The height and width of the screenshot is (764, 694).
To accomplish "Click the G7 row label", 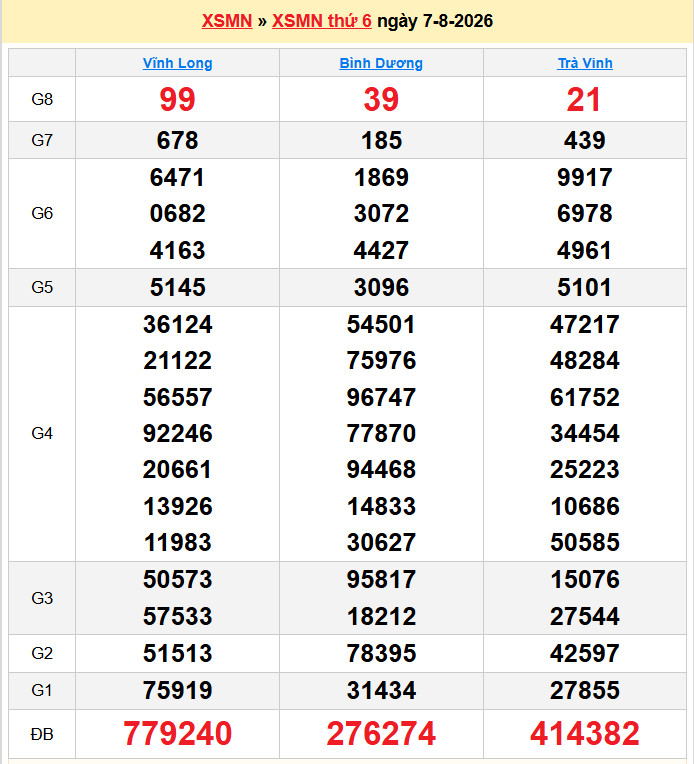I will pyautogui.click(x=42, y=140).
